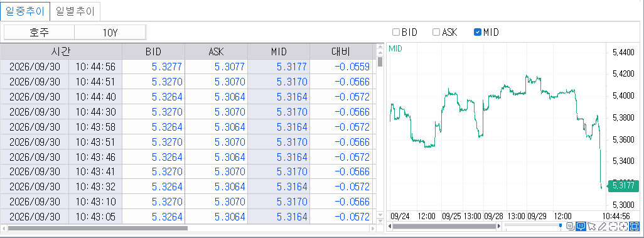Click the chart data count icon
The image size is (644, 238).
570,226
